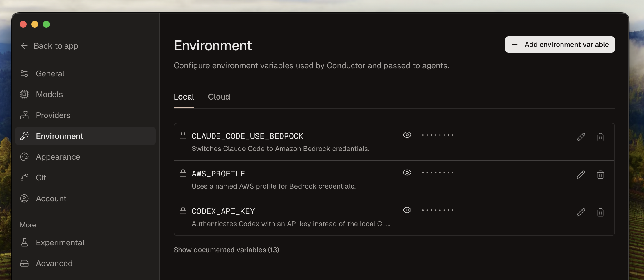This screenshot has height=280, width=644.
Task: Maximize the window with green button
Action: [46, 24]
